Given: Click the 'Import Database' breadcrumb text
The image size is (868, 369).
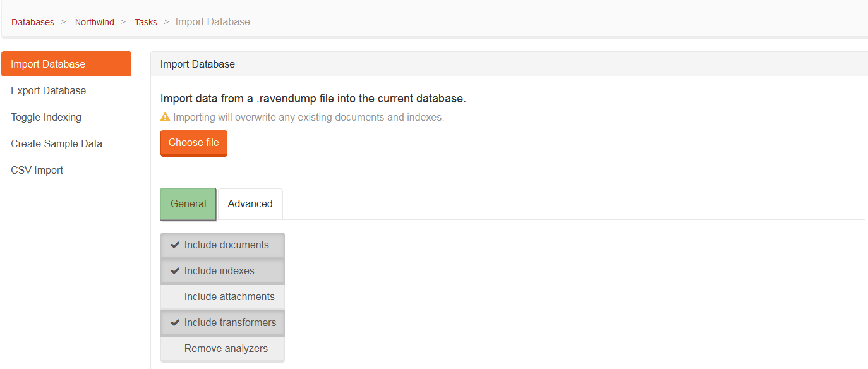Looking at the screenshot, I should pyautogui.click(x=213, y=22).
